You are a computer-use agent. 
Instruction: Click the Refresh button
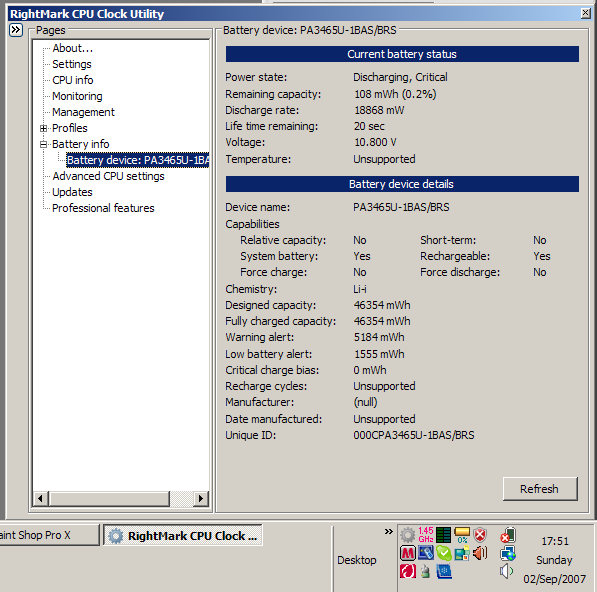click(540, 489)
